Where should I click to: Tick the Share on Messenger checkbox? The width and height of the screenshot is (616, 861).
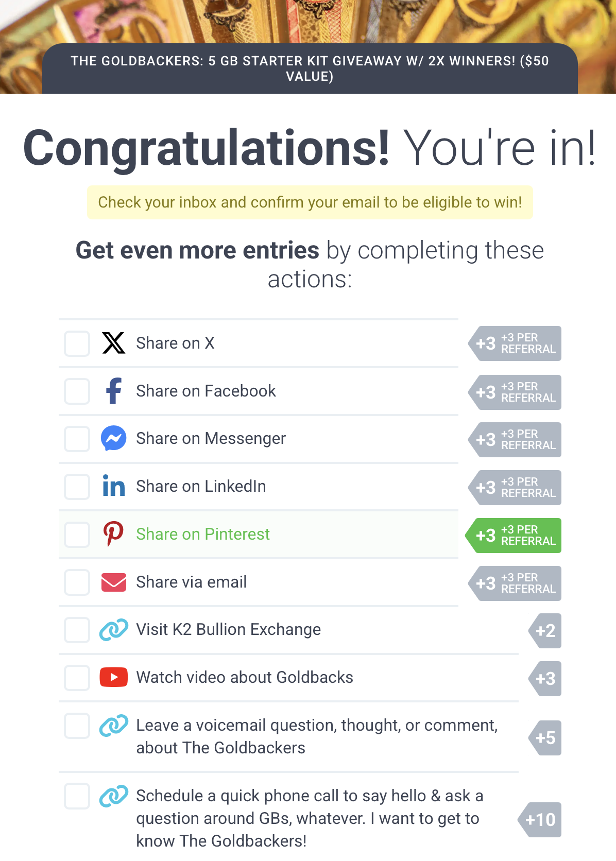pos(77,439)
